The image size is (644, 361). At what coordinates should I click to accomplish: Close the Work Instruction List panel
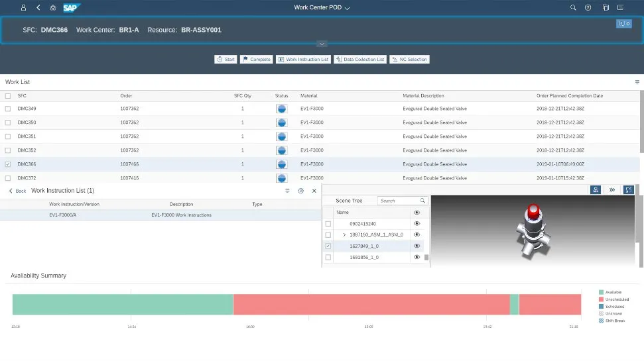[x=314, y=191]
